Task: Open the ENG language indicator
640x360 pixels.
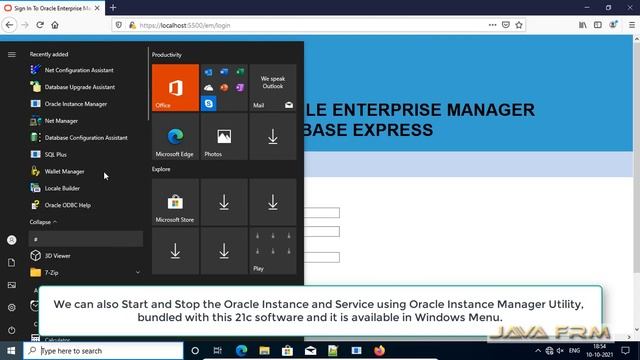Action: pyautogui.click(x=574, y=351)
